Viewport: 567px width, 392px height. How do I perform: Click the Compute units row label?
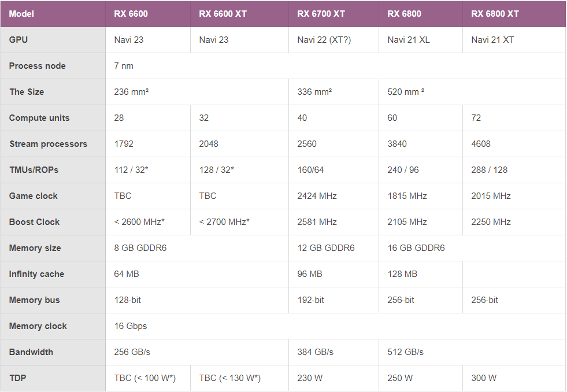(x=39, y=118)
